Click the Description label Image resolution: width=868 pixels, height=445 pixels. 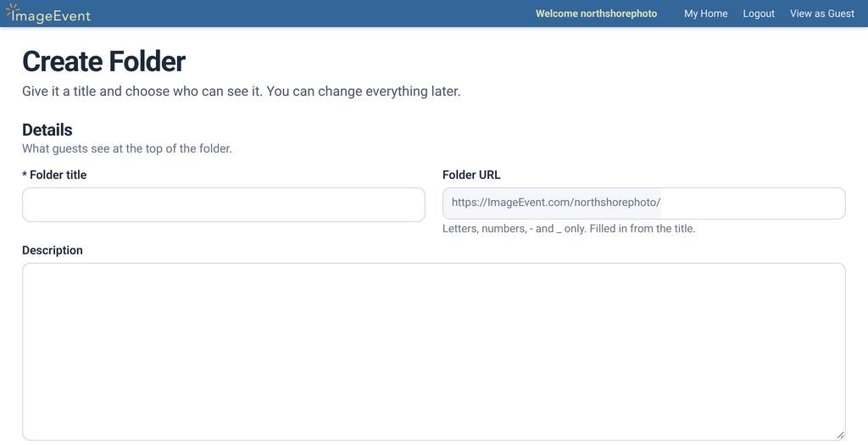pos(52,250)
